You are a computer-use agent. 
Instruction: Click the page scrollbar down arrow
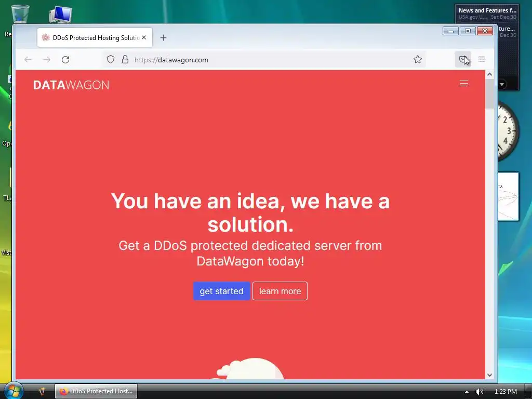point(489,375)
